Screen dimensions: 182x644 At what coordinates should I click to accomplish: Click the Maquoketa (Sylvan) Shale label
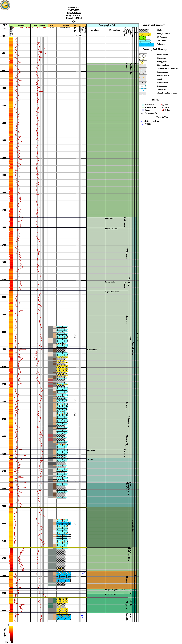[x=115, y=590]
